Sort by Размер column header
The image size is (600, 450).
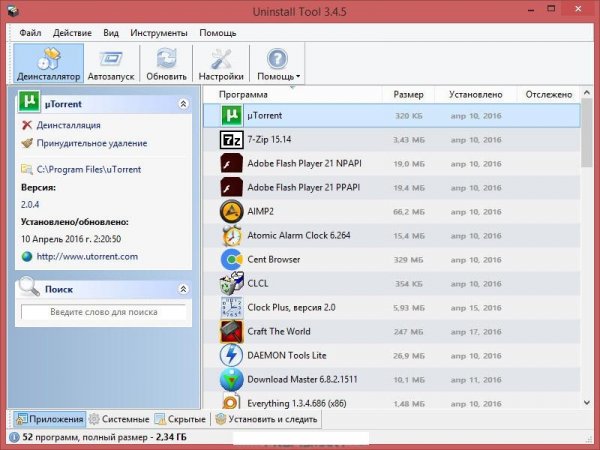pyautogui.click(x=408, y=95)
